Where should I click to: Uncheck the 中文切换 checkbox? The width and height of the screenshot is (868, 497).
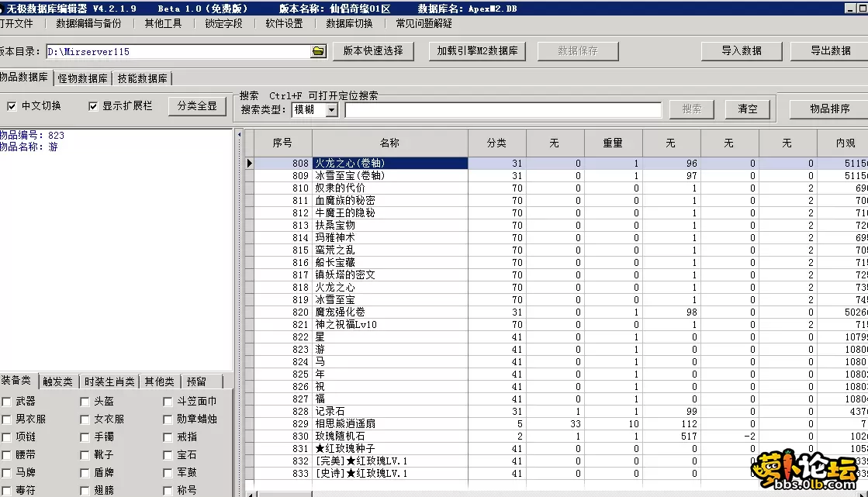(12, 106)
